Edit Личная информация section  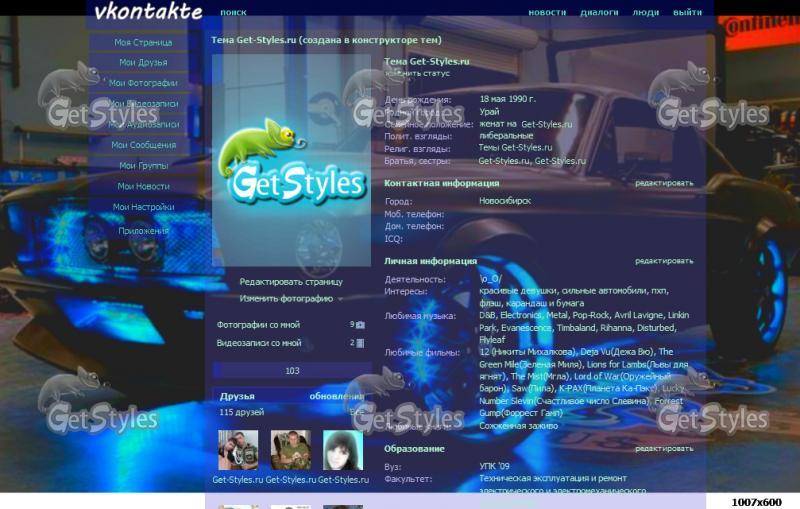664,261
